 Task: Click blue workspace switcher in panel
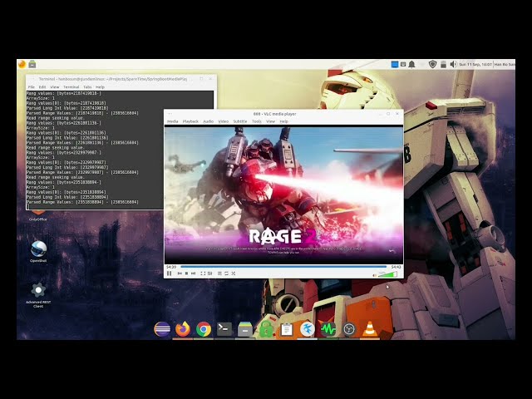click(x=395, y=64)
